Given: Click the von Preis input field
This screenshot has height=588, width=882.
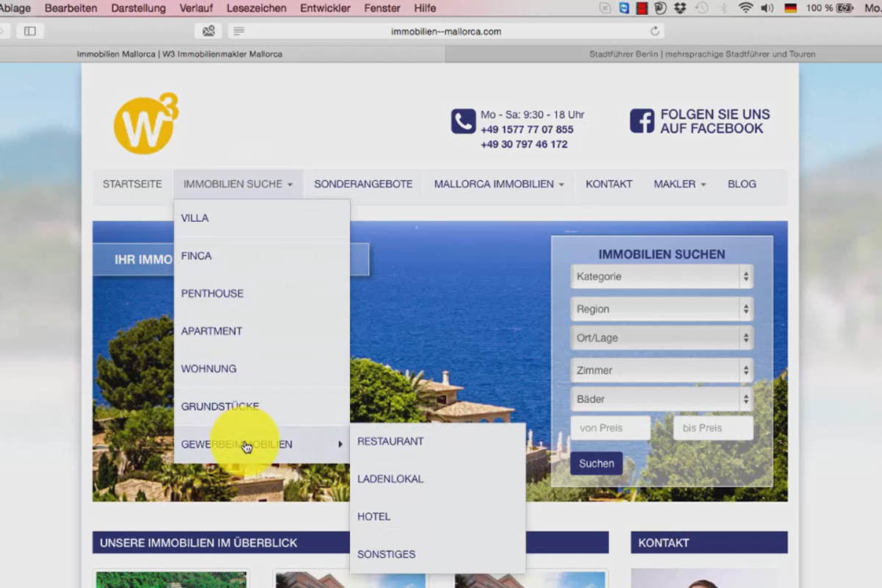Looking at the screenshot, I should click(611, 428).
